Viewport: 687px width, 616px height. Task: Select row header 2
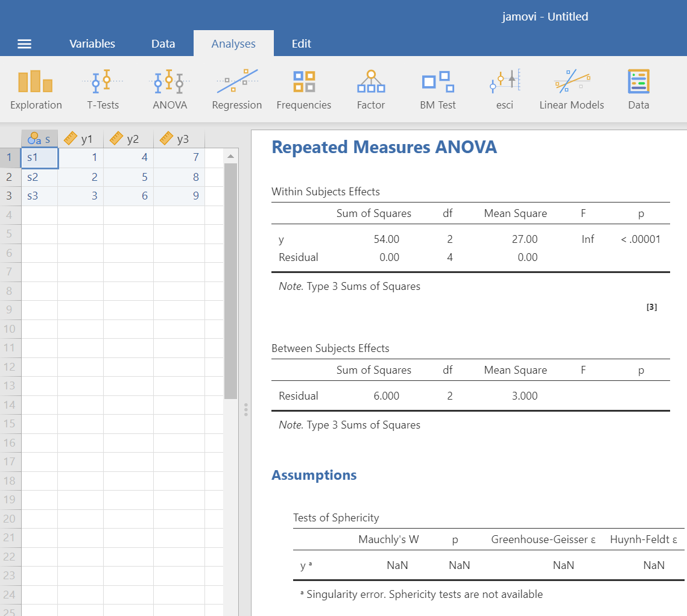pos(10,177)
